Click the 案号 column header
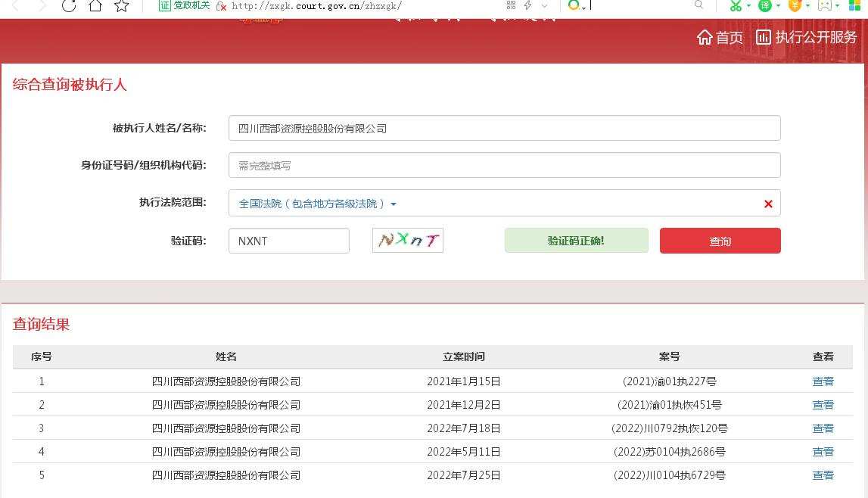Screen dimensions: 868x498 click(669, 357)
